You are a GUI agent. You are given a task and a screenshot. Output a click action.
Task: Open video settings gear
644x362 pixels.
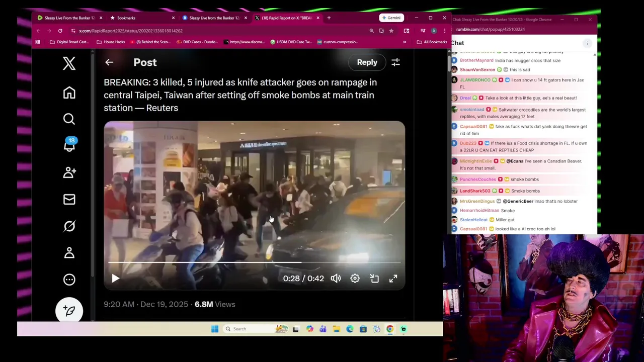[355, 278]
